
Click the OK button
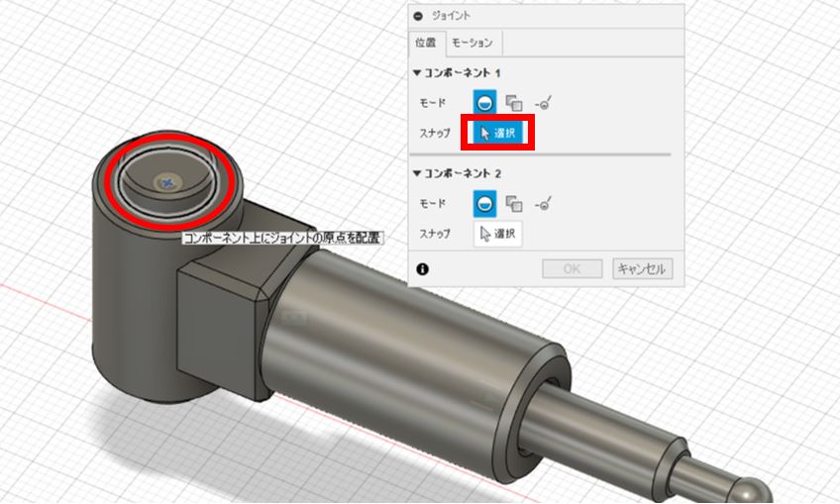pos(573,268)
